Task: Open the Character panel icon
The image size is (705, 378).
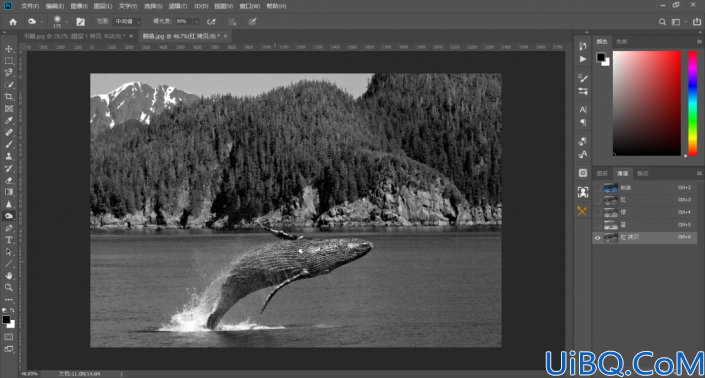Action: point(583,110)
